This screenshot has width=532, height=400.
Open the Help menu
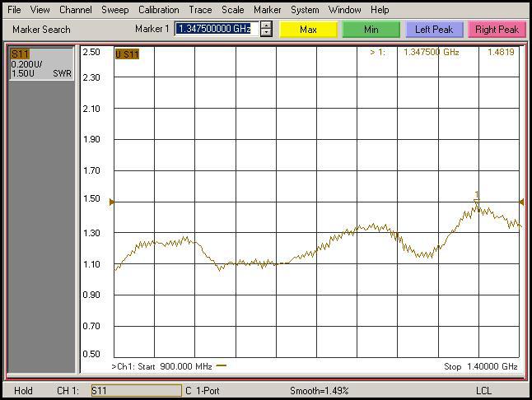point(380,10)
